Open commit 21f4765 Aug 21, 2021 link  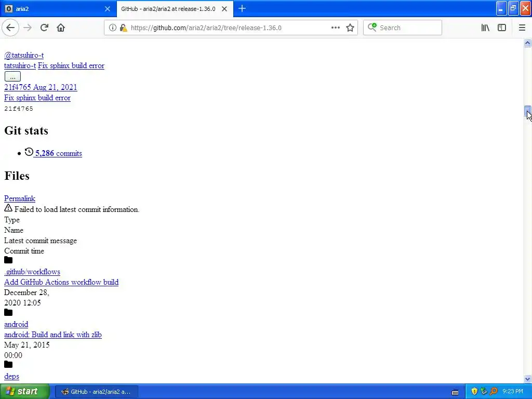click(41, 87)
